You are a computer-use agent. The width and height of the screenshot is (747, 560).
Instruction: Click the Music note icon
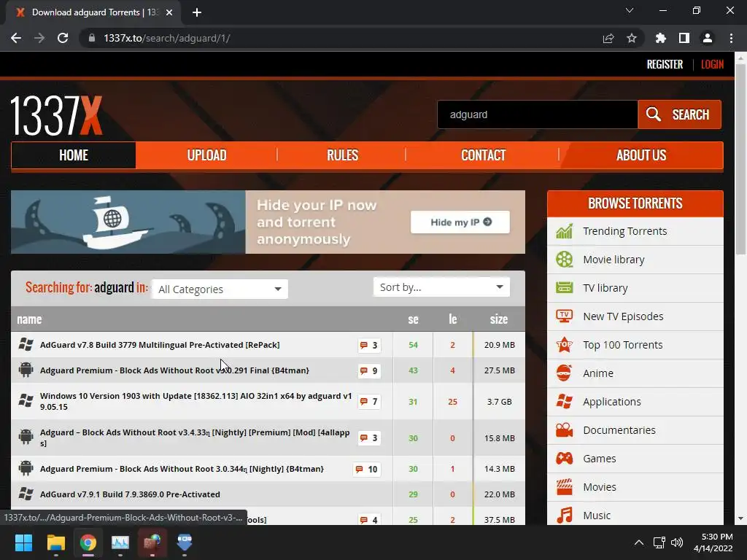[x=564, y=516]
